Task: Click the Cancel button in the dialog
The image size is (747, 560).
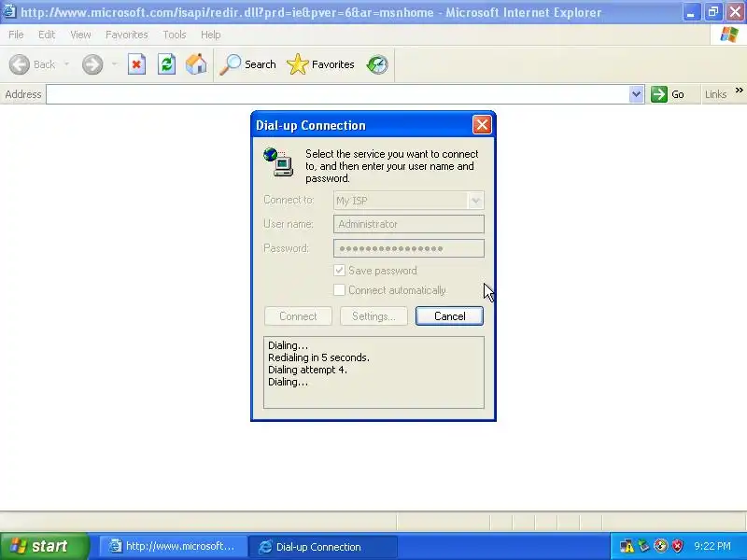Action: pyautogui.click(x=449, y=316)
